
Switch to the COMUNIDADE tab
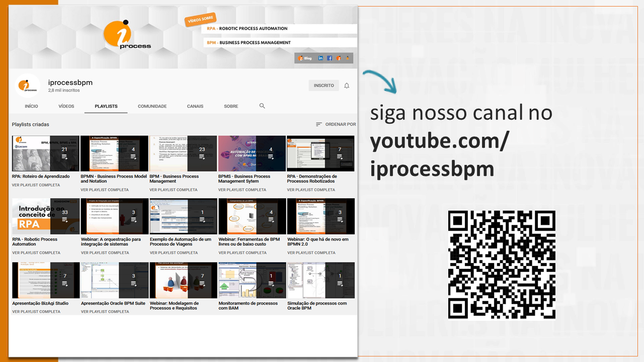[152, 106]
